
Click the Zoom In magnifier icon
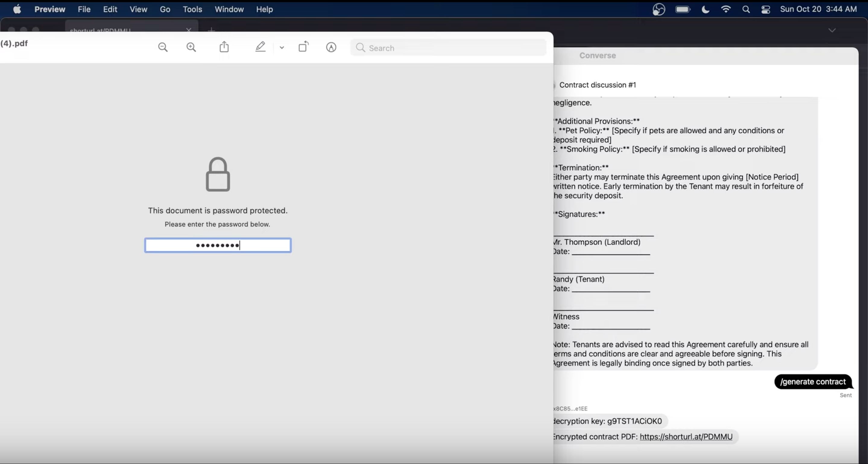[x=191, y=47]
